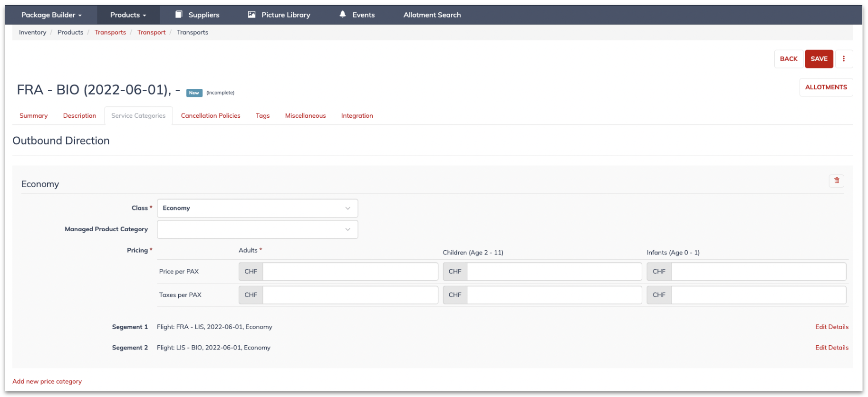Click the Infants (Age 0 - 1) column header
The height and width of the screenshot is (397, 868).
(x=673, y=253)
